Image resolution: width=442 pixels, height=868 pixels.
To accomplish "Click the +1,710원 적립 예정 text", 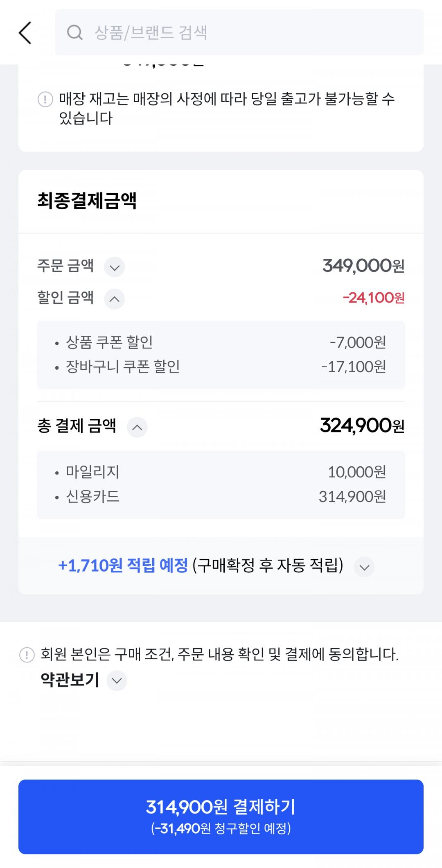I will coord(123,566).
